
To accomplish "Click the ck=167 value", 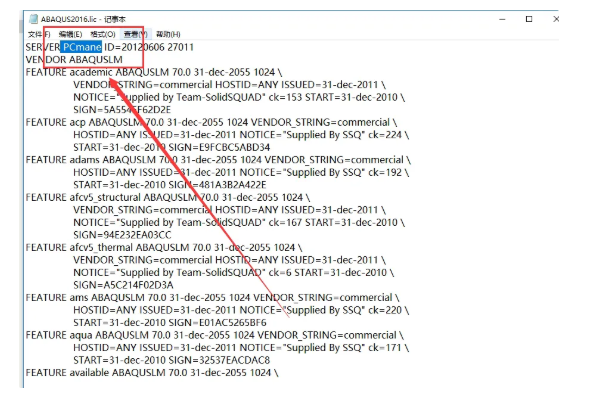I will tap(285, 222).
